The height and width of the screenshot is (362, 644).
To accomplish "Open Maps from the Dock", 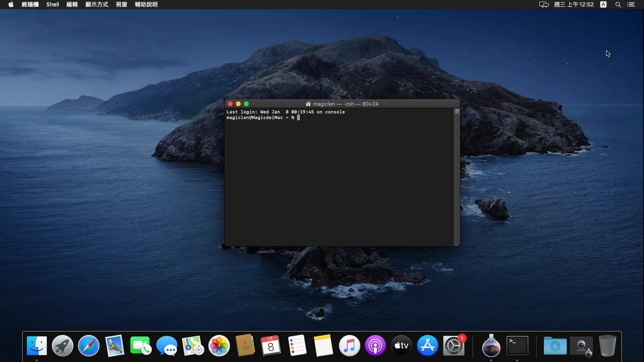I will [x=193, y=346].
